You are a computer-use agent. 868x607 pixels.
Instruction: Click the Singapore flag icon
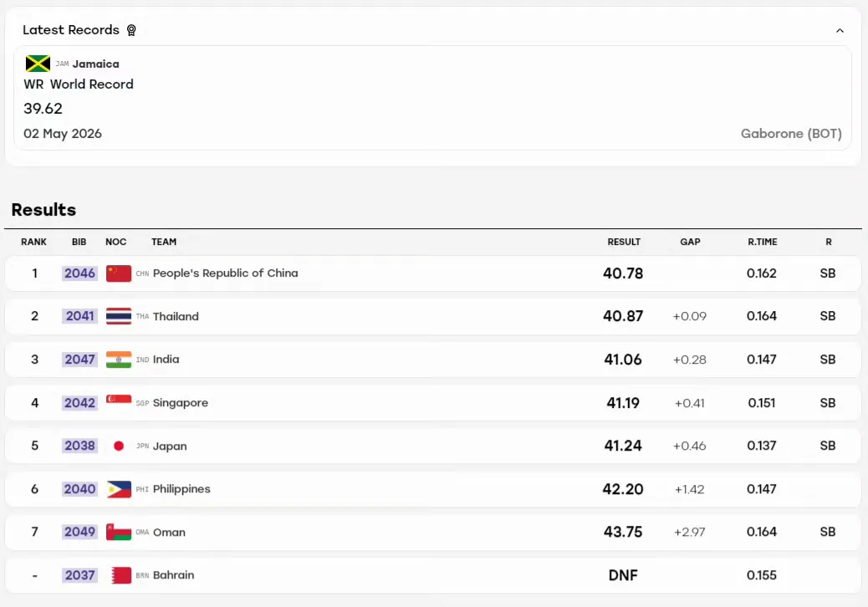119,403
